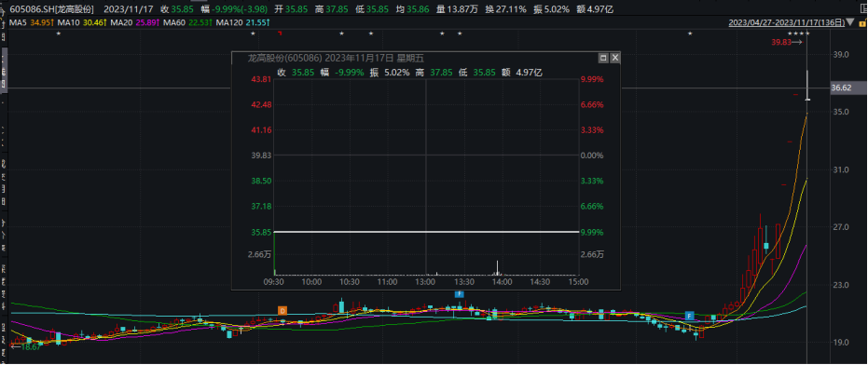Open the D dividend marker on chart

pos(282,310)
